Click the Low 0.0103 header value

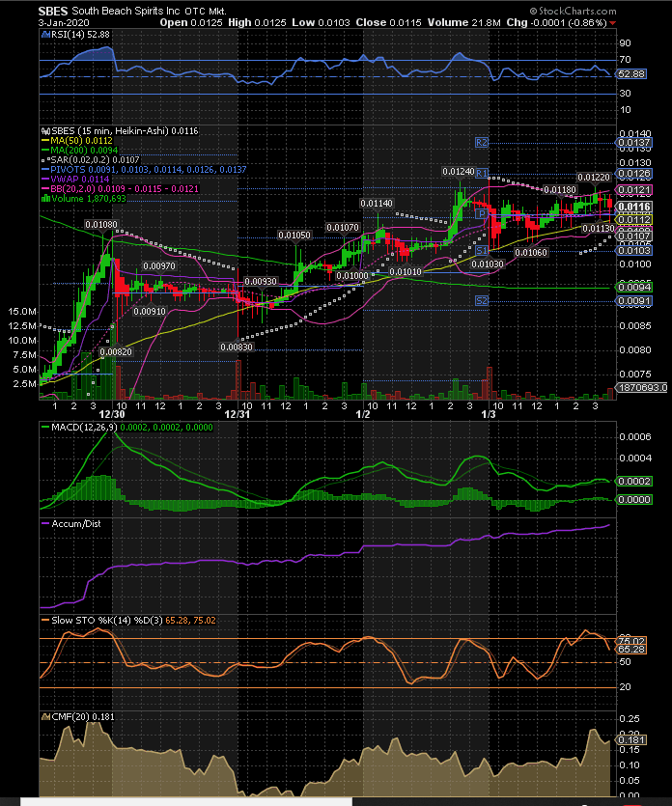pyautogui.click(x=321, y=22)
